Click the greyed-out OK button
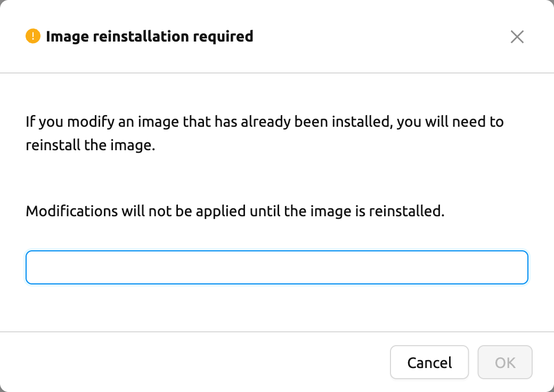This screenshot has width=554, height=392. [505, 362]
